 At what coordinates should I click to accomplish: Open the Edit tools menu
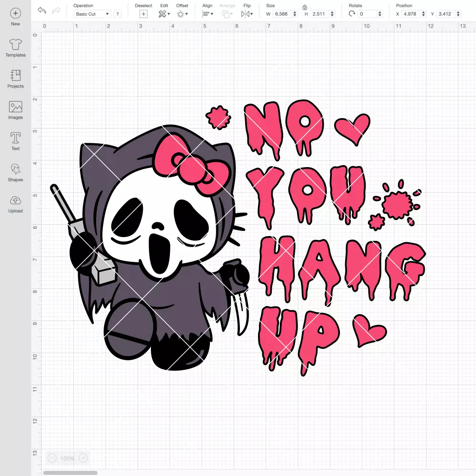164,14
